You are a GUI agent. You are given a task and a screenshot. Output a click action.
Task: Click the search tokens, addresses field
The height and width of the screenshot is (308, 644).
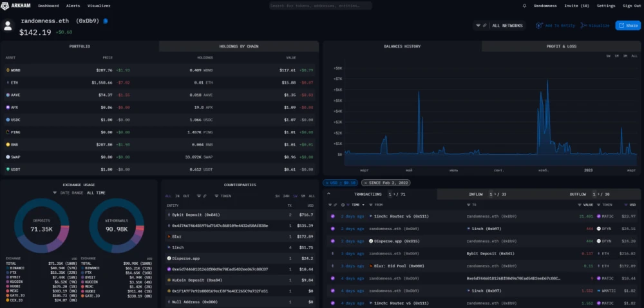tap(320, 6)
